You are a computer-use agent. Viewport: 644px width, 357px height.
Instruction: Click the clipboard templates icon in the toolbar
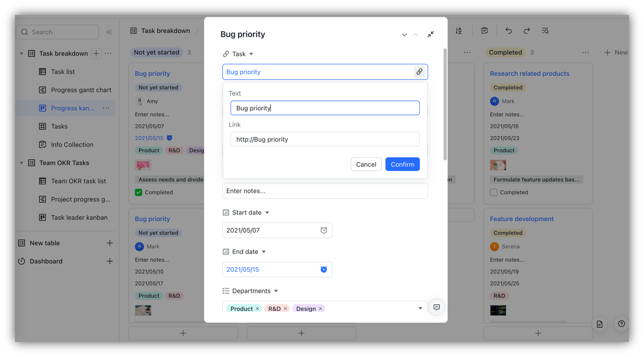tap(485, 31)
